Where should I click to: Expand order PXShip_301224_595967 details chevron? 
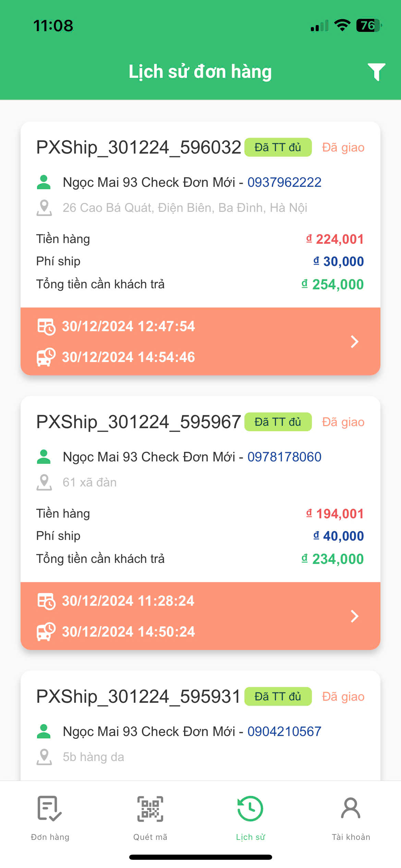coord(355,616)
